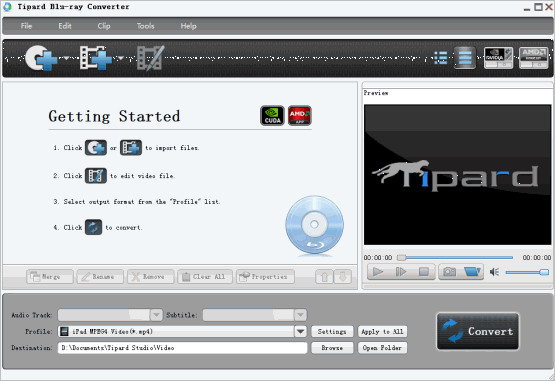Open the Audio Track dropdown

click(x=110, y=315)
